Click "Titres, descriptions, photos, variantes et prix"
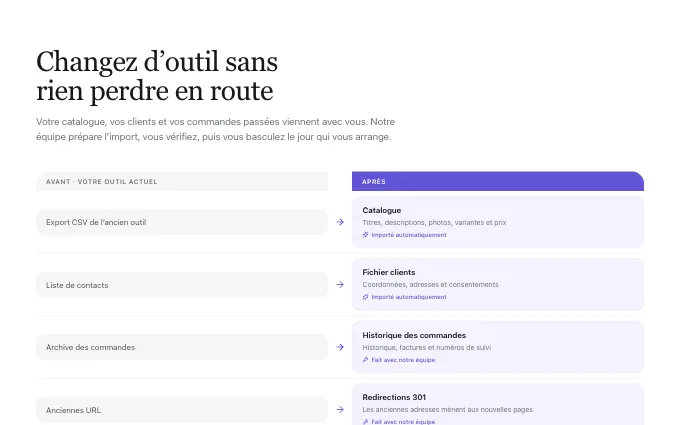Image resolution: width=680 pixels, height=425 pixels. coord(434,222)
